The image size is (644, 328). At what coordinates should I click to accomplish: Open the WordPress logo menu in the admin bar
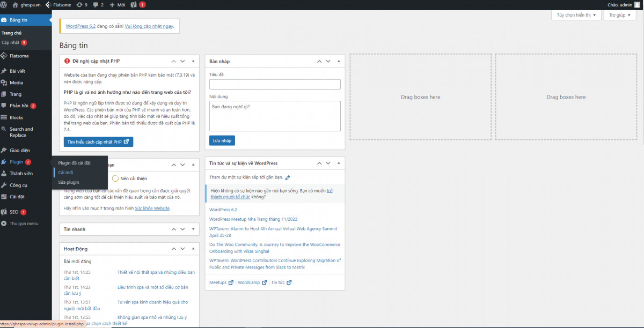[5, 4]
